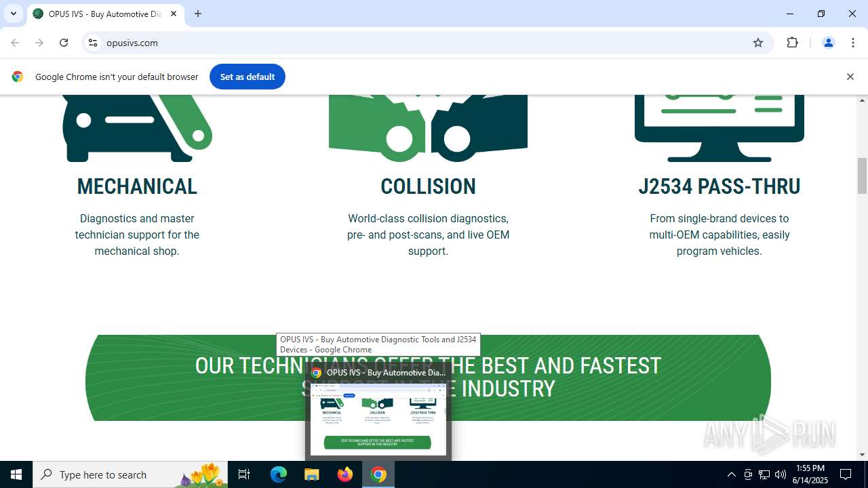
Task: Open Chrome's three-dot menu
Action: (x=853, y=43)
